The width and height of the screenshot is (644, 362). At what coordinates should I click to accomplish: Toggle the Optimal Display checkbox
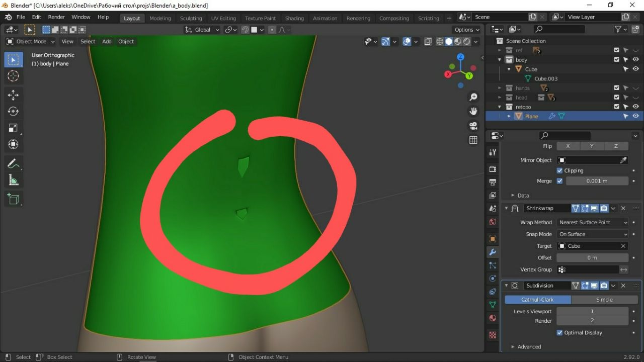tap(559, 332)
